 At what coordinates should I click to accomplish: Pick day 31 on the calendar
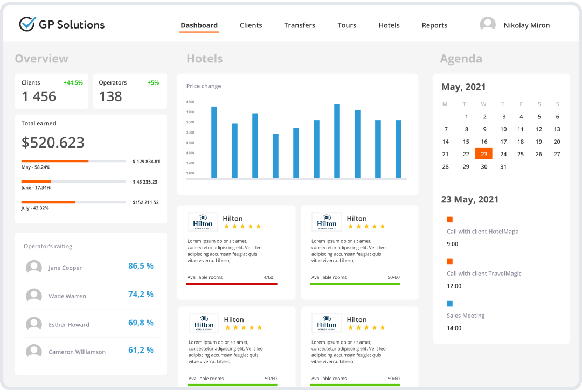(503, 167)
